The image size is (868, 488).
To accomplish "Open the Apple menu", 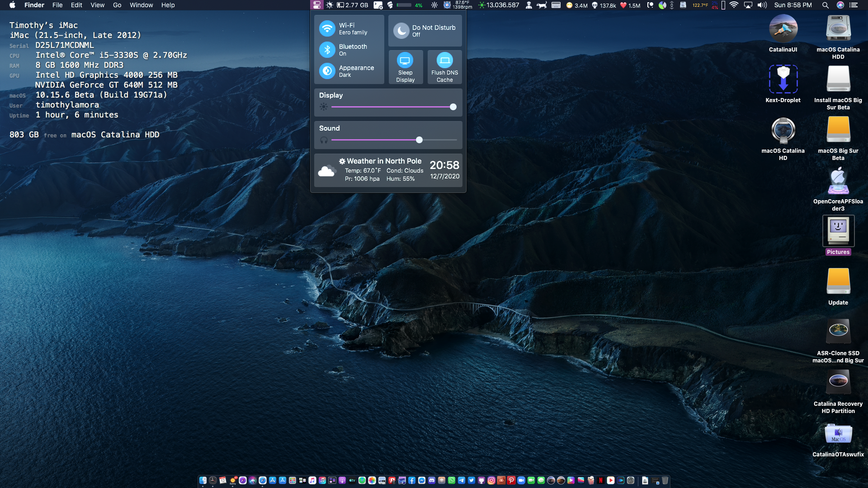I will click(12, 5).
